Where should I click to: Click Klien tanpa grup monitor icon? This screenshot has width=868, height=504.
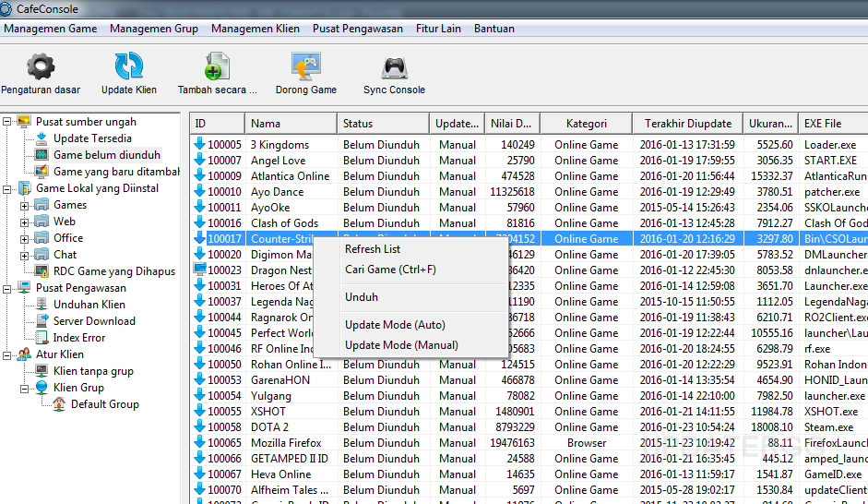[x=42, y=371]
